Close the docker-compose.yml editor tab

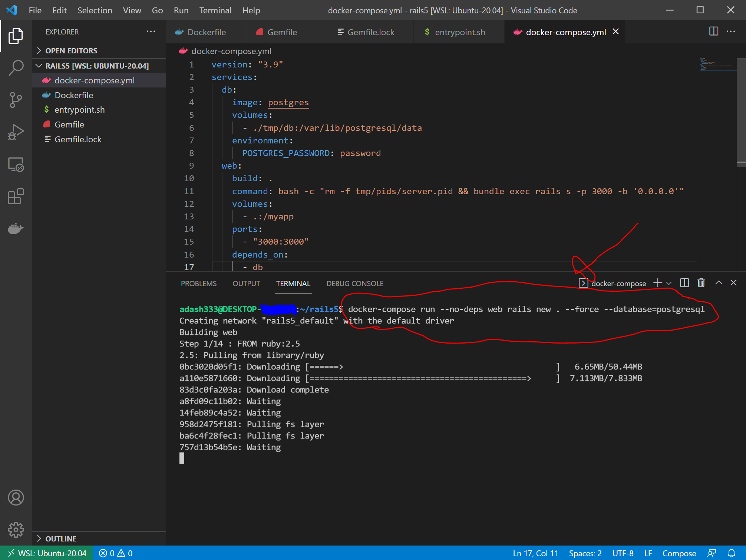click(x=616, y=32)
